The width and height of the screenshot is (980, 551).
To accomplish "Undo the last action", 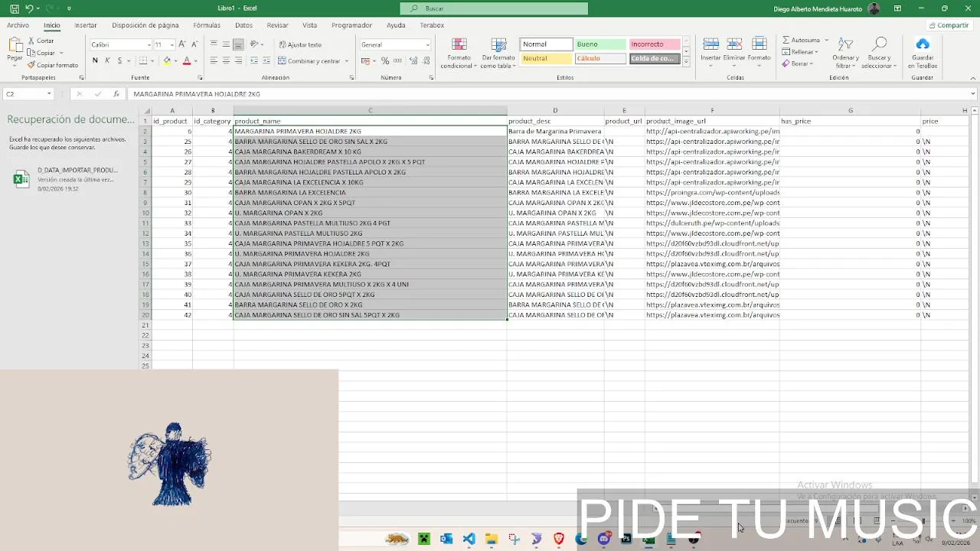I will click(29, 8).
